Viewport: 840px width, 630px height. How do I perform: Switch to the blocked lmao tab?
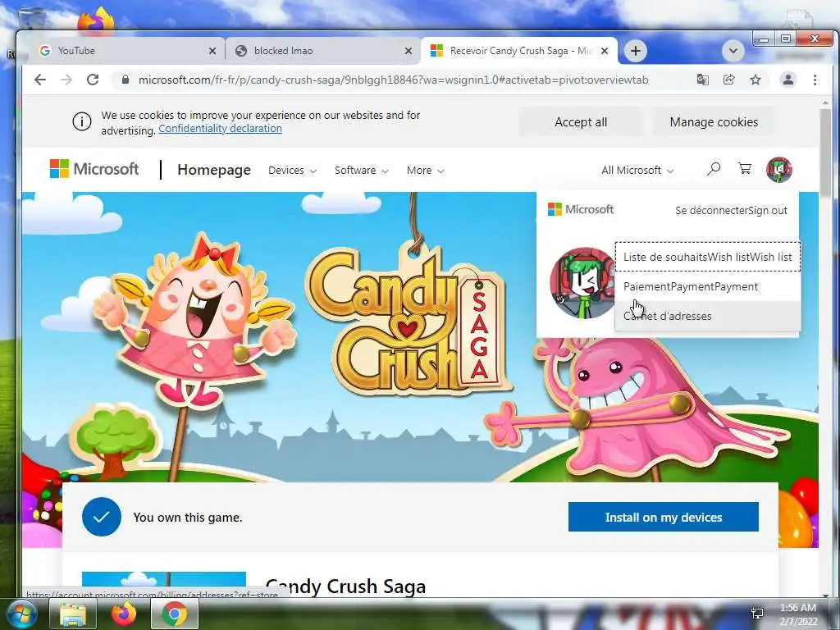coord(323,51)
